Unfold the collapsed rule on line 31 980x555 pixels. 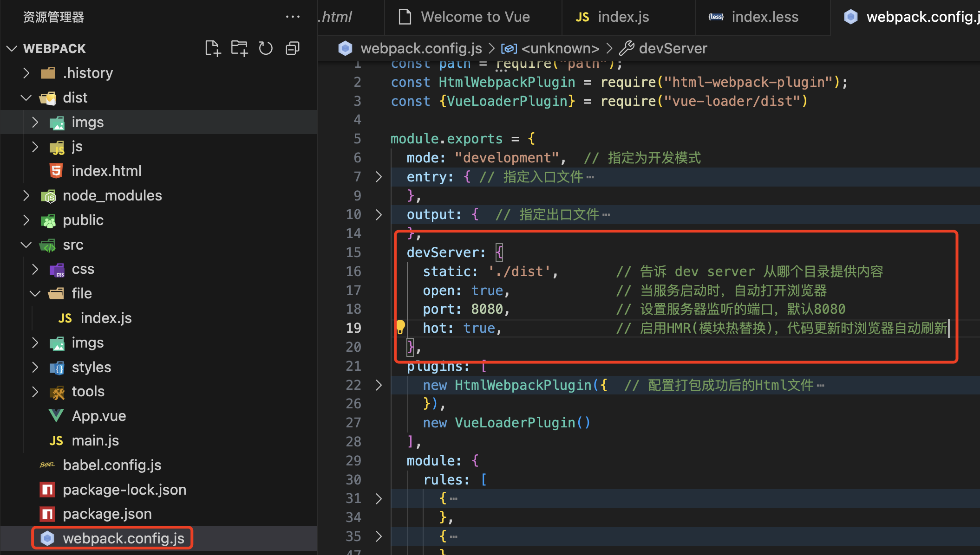[379, 498]
